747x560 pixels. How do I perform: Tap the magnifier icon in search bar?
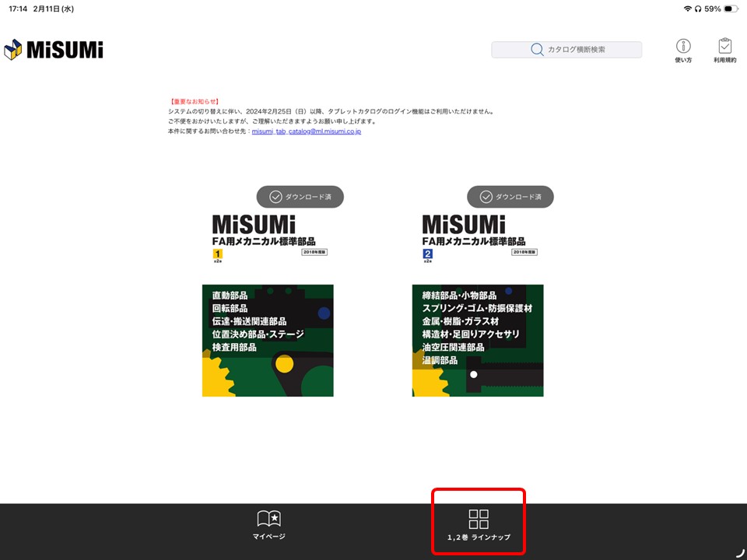[537, 50]
